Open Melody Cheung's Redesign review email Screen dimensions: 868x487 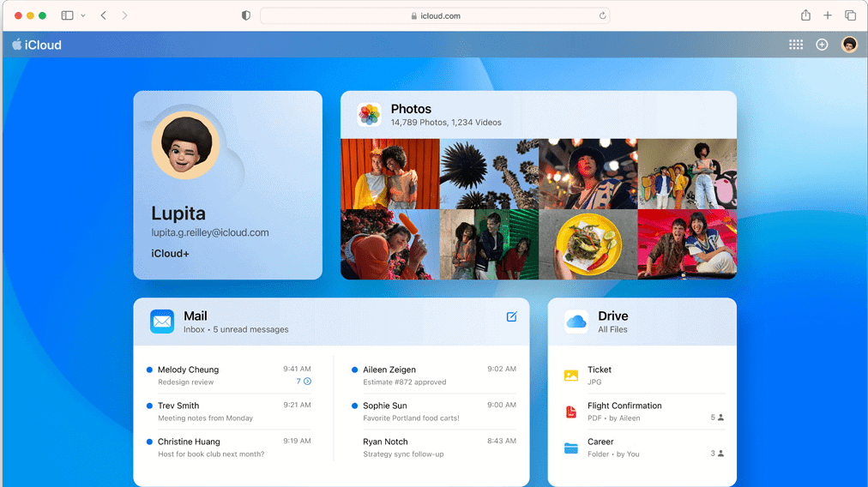coord(229,376)
